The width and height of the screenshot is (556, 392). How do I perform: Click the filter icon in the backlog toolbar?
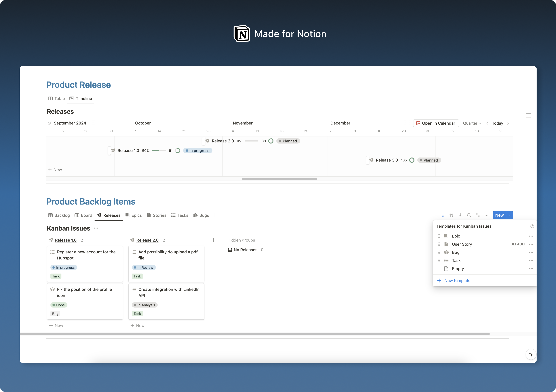point(443,215)
